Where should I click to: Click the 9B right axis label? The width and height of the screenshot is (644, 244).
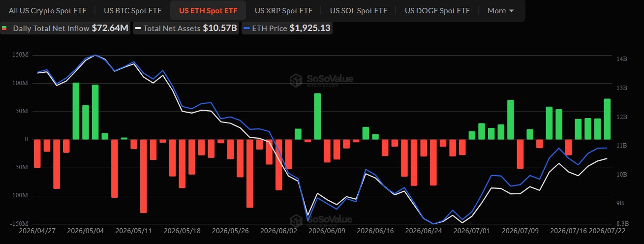click(x=620, y=203)
